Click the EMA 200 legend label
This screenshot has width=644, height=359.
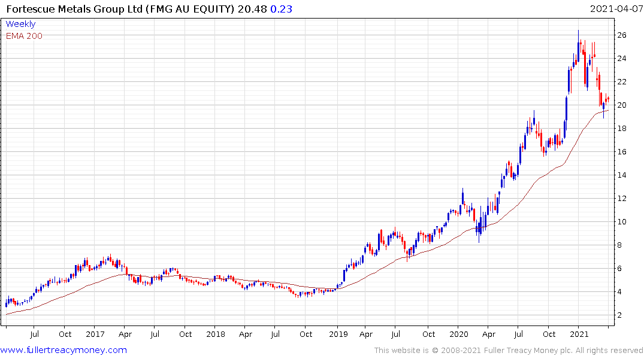point(24,36)
